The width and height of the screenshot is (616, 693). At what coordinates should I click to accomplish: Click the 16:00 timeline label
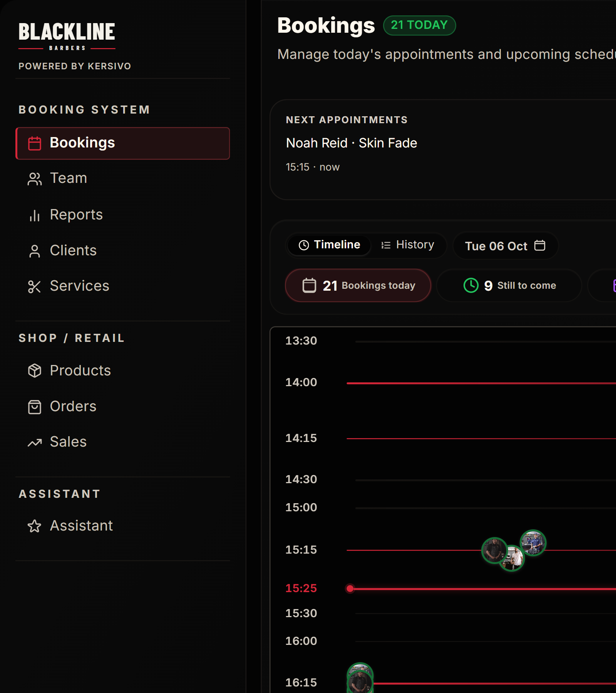[301, 641]
